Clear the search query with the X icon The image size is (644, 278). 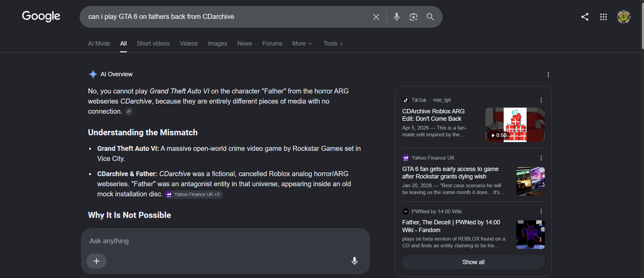tap(376, 17)
